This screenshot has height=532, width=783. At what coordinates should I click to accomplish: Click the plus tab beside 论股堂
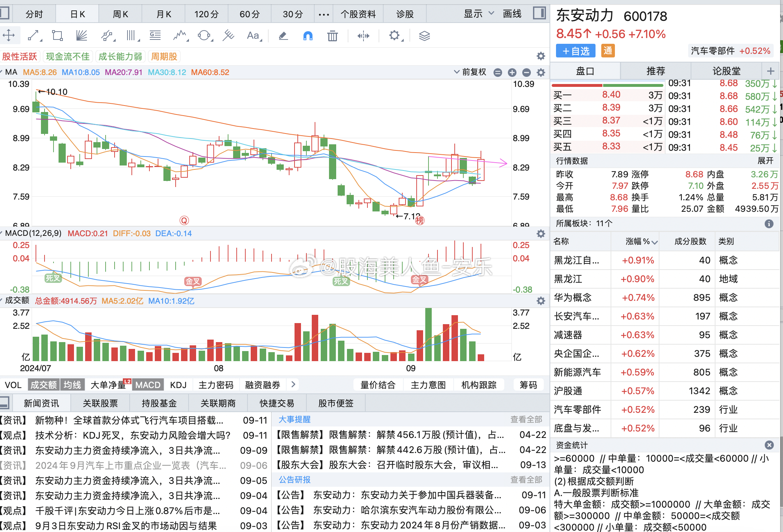coord(770,71)
